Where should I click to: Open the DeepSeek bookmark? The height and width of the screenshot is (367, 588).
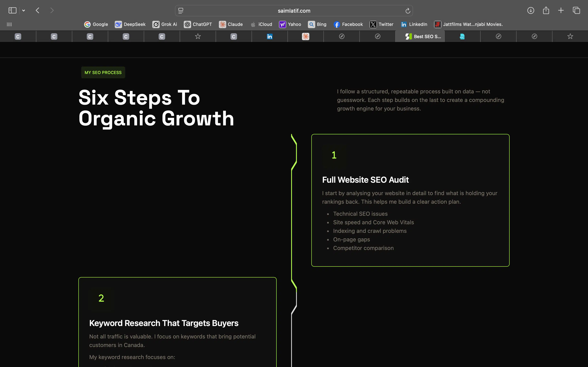(130, 24)
